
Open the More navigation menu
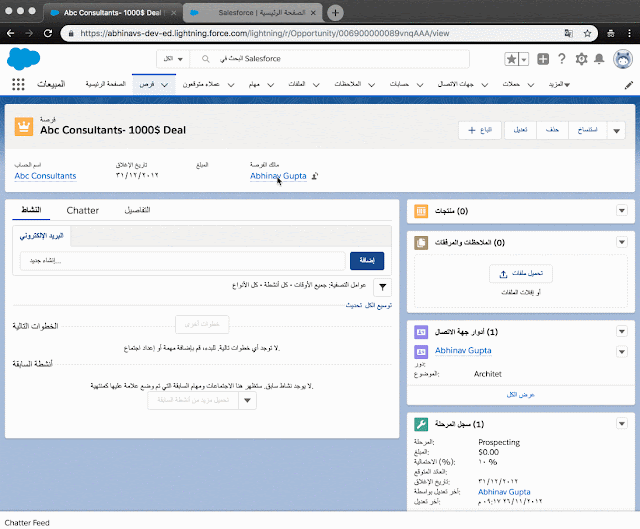559,84
